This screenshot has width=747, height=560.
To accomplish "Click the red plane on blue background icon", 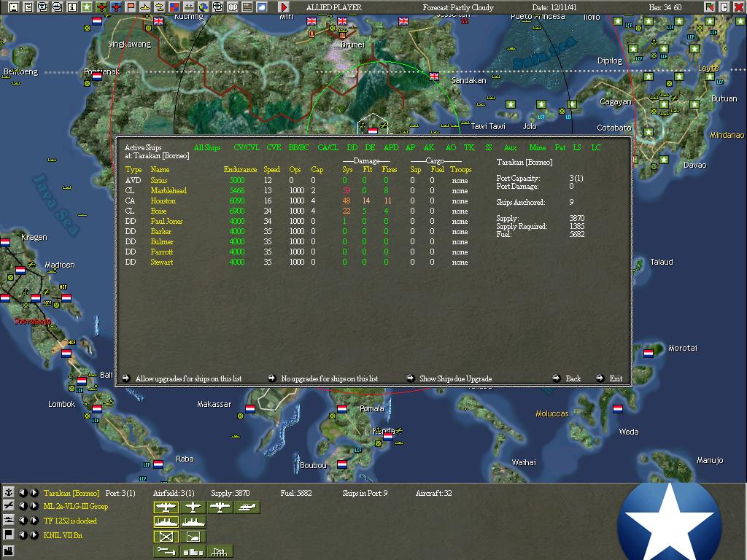I will 116,7.
